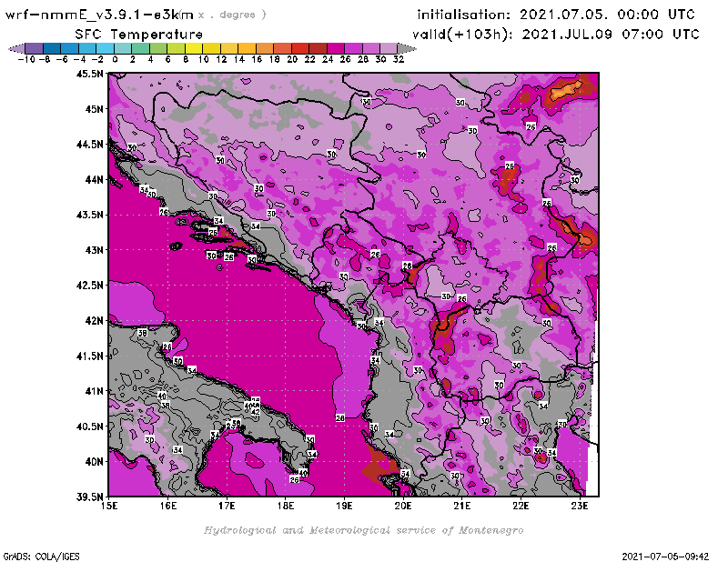The image size is (728, 562).
Task: Click the '32' tick label under the legend
Action: point(398,59)
